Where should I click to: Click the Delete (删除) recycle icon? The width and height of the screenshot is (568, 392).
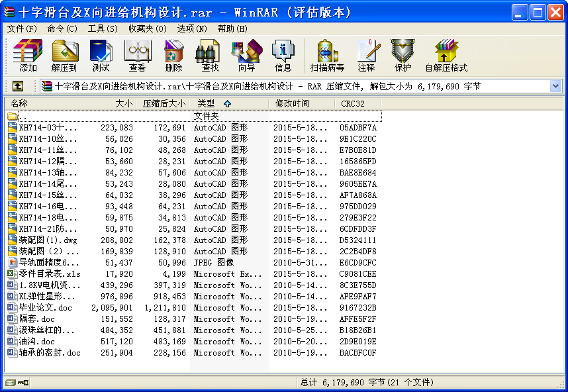pos(174,56)
